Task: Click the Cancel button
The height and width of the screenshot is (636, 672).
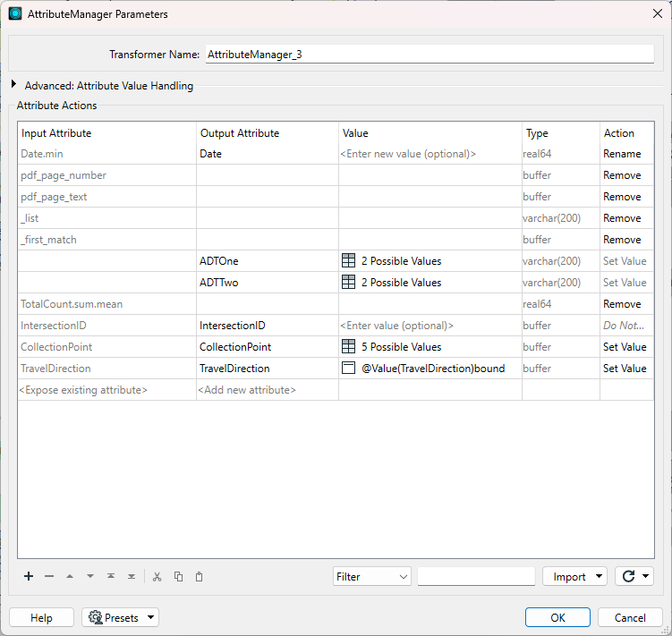Action: [x=630, y=617]
